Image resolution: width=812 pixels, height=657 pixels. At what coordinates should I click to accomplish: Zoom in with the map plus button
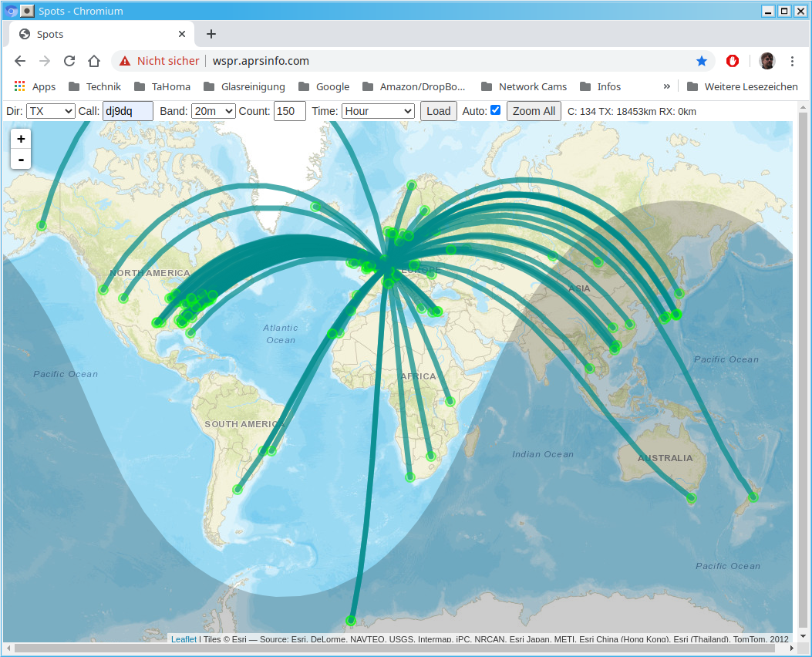[21, 139]
